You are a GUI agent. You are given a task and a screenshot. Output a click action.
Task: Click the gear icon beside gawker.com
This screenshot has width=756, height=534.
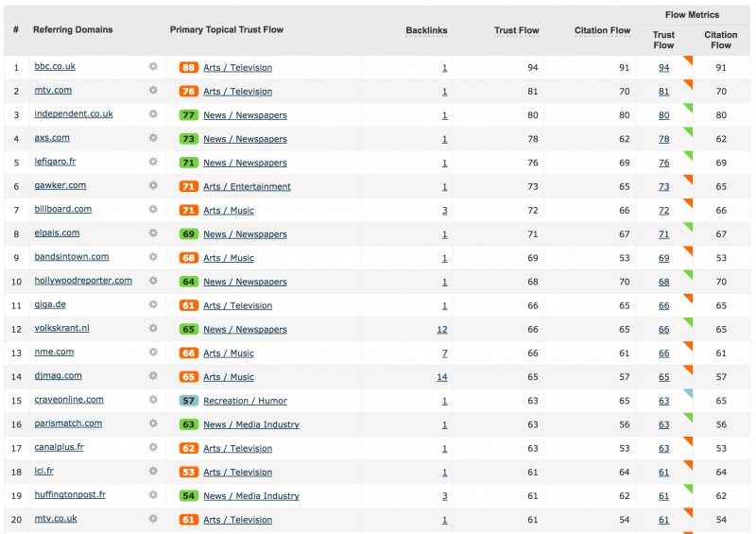click(153, 185)
